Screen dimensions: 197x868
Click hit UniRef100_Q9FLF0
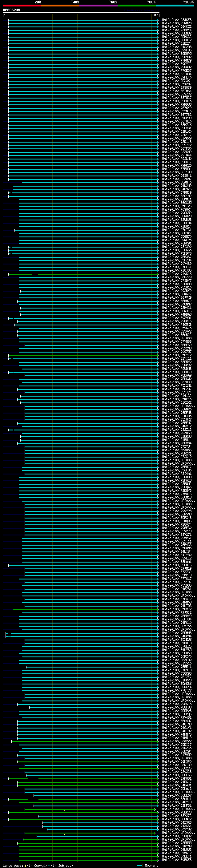tap(176, 78)
